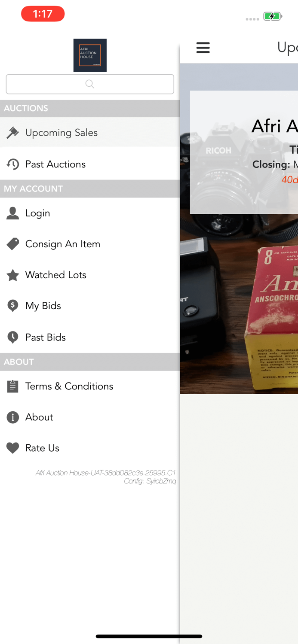Tap the dollar pin icon for My Bids

click(x=12, y=306)
